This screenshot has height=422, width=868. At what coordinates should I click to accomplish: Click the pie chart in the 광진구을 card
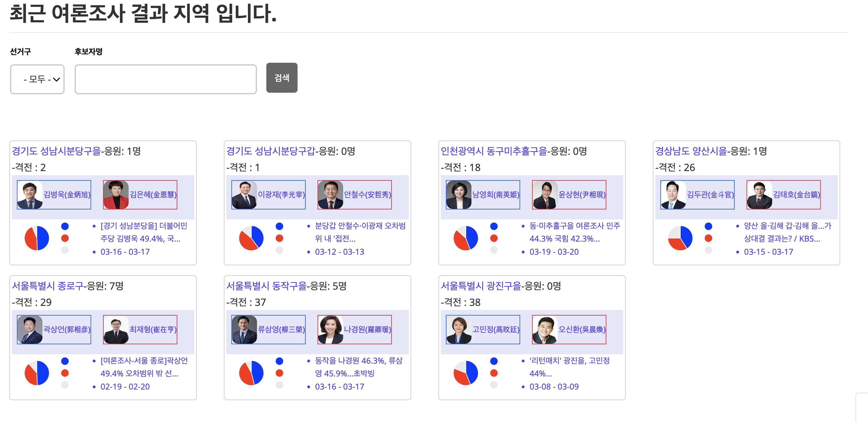466,373
